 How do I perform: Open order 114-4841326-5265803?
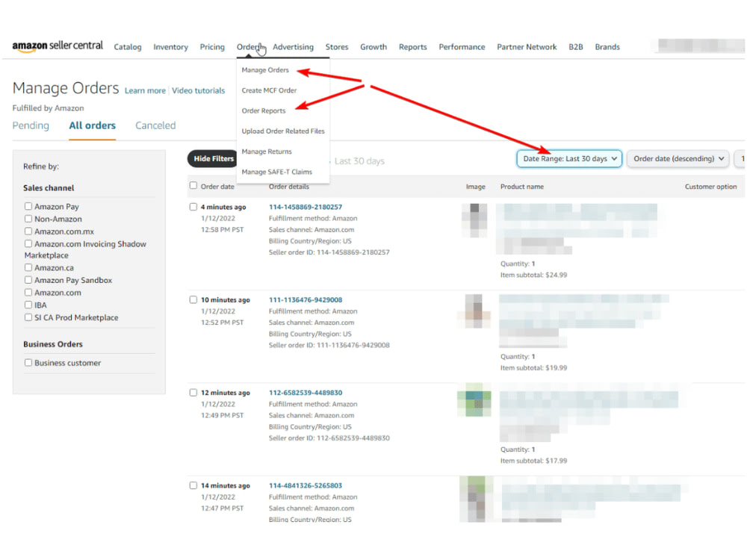coord(306,486)
